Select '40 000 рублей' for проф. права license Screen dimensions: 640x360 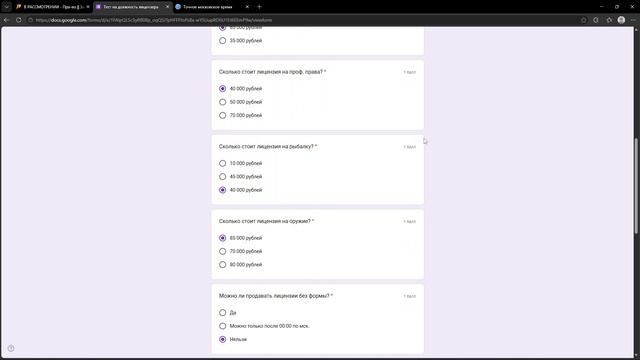click(x=222, y=89)
